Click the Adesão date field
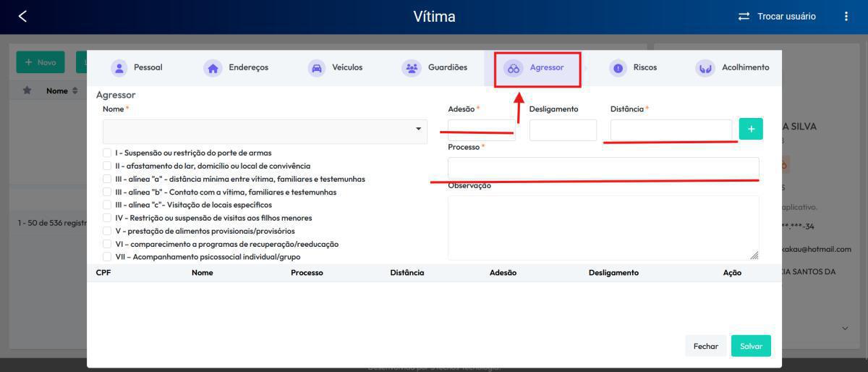868x372 pixels. tap(481, 130)
